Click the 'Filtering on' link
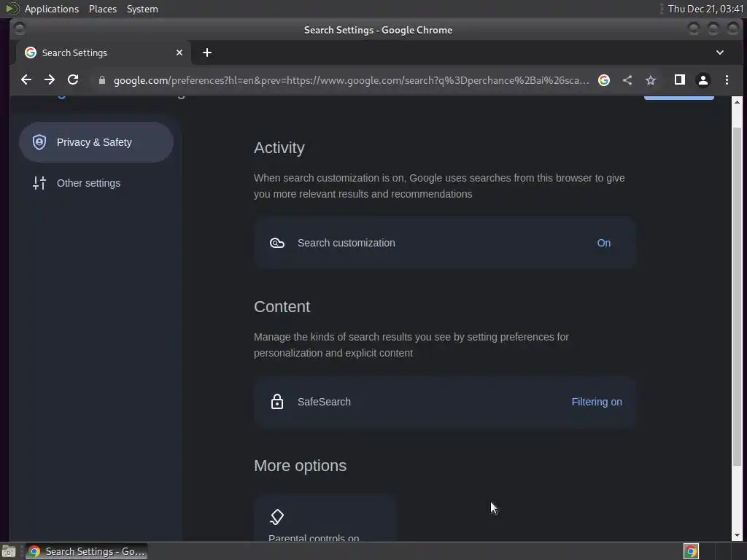The width and height of the screenshot is (747, 560). (x=597, y=402)
